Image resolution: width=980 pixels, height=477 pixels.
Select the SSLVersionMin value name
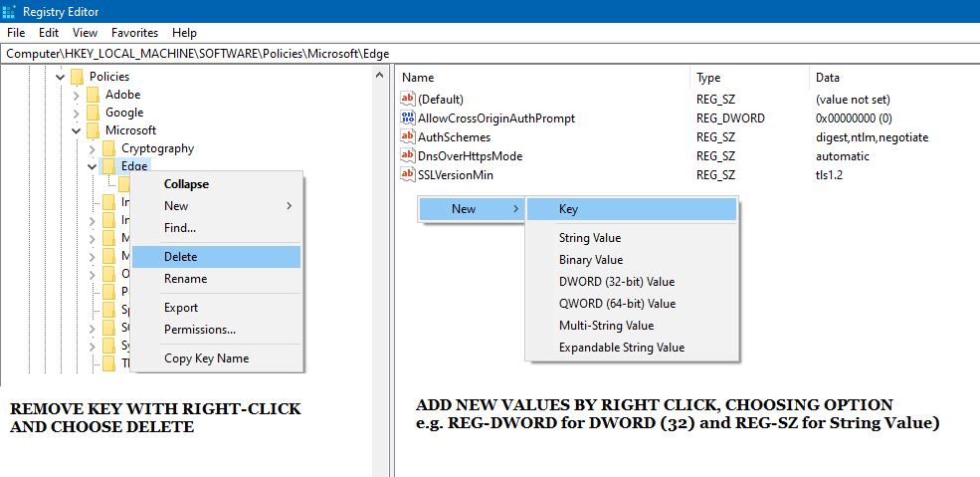coord(456,175)
